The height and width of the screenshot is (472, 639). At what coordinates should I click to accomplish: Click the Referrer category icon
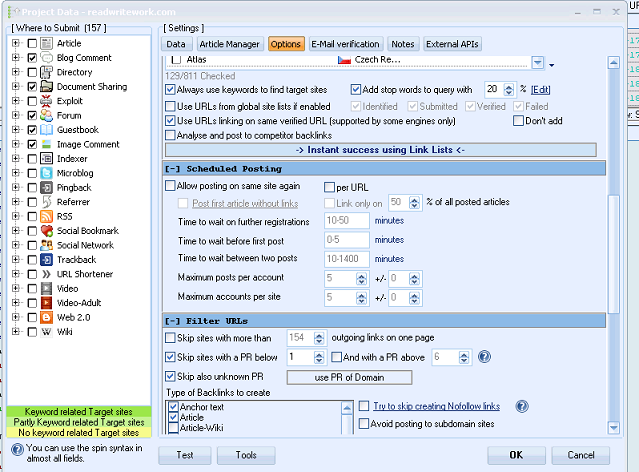(46, 202)
